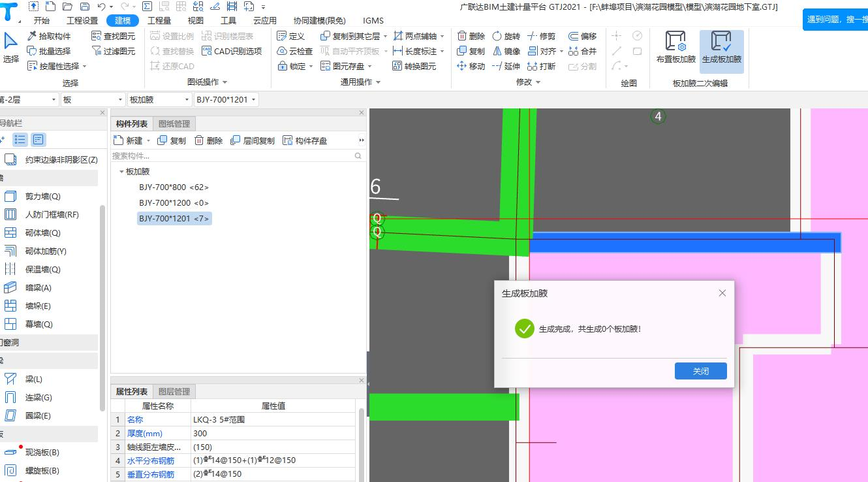
Task: Select BJY-700*1200 <0> component
Action: (x=174, y=202)
